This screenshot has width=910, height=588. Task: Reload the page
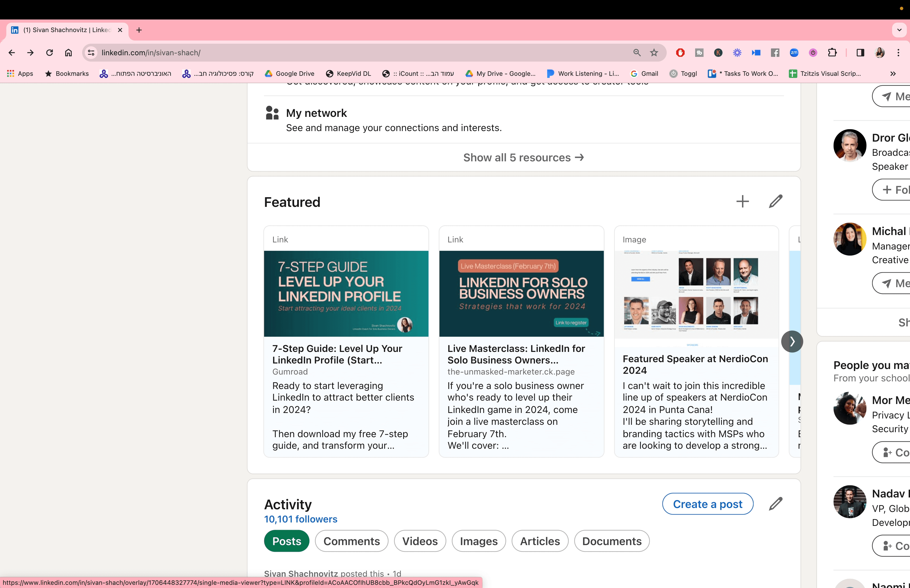(x=50, y=53)
